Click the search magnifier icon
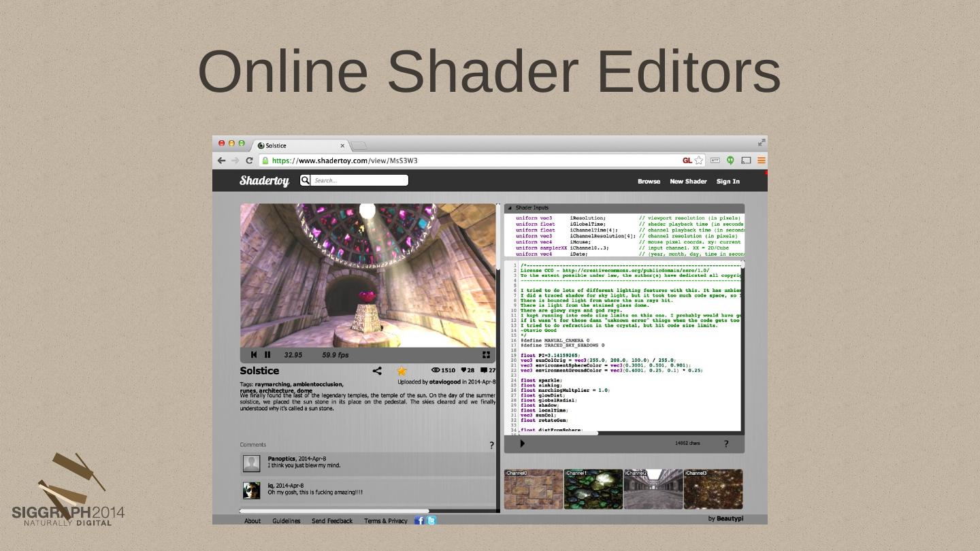 click(x=305, y=180)
